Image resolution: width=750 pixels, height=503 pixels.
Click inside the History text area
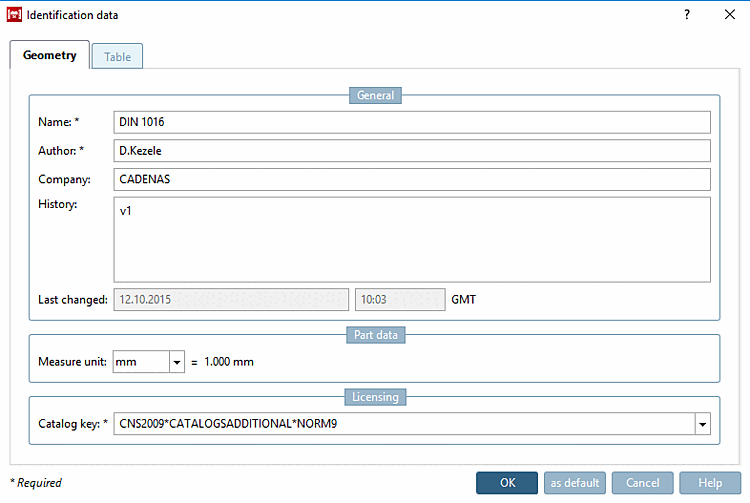tap(412, 240)
